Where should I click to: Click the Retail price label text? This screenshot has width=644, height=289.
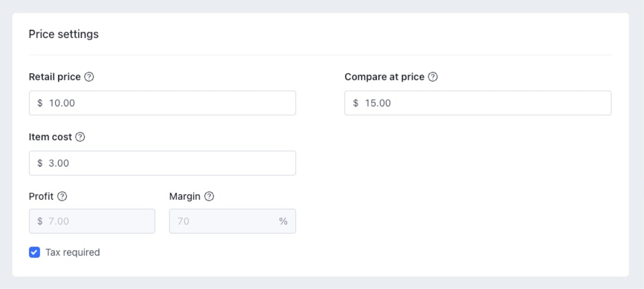click(x=55, y=77)
